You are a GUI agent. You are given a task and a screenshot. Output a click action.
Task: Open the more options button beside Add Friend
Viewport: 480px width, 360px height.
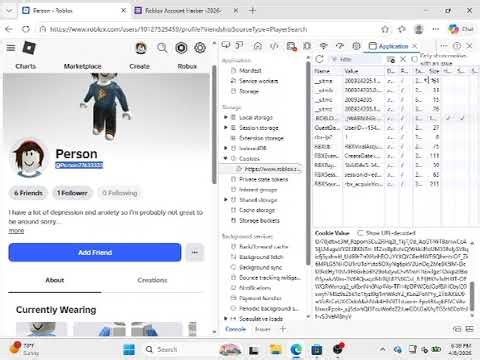(x=195, y=252)
